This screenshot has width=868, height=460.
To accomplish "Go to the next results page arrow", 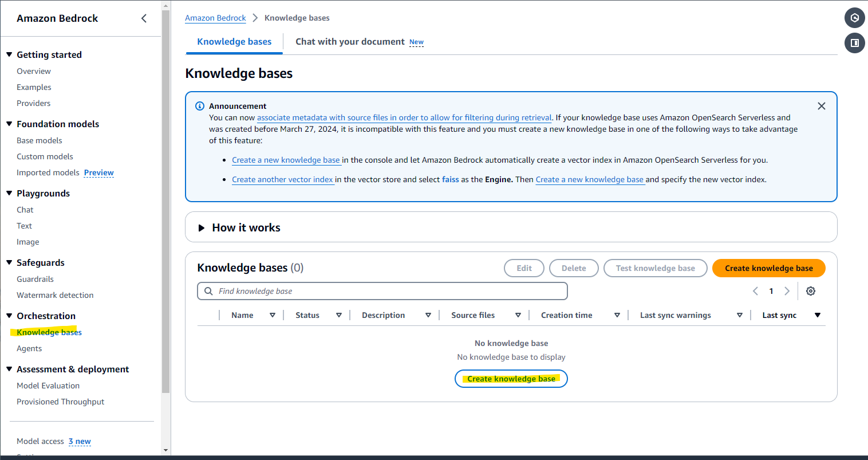I will coord(787,291).
